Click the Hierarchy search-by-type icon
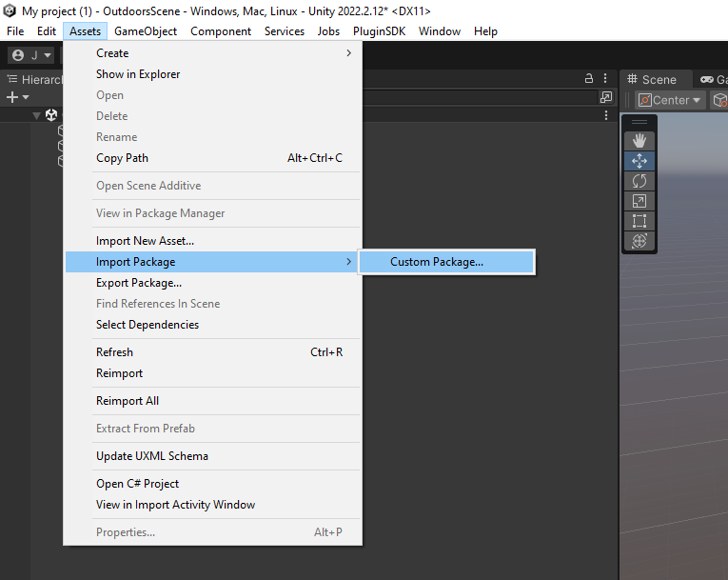Image resolution: width=728 pixels, height=580 pixels. [x=605, y=97]
